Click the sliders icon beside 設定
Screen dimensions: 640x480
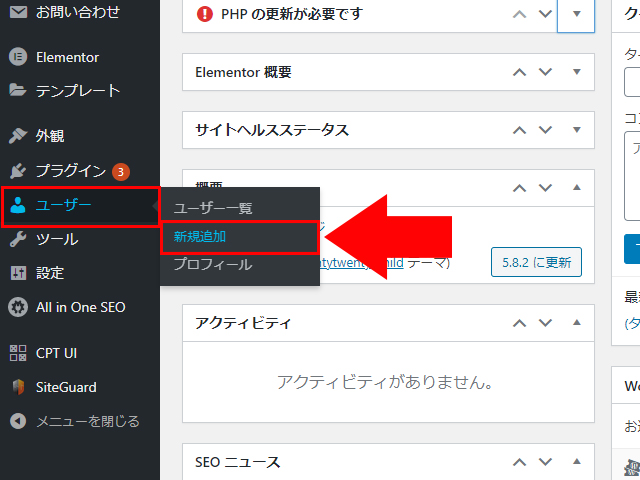click(x=18, y=273)
